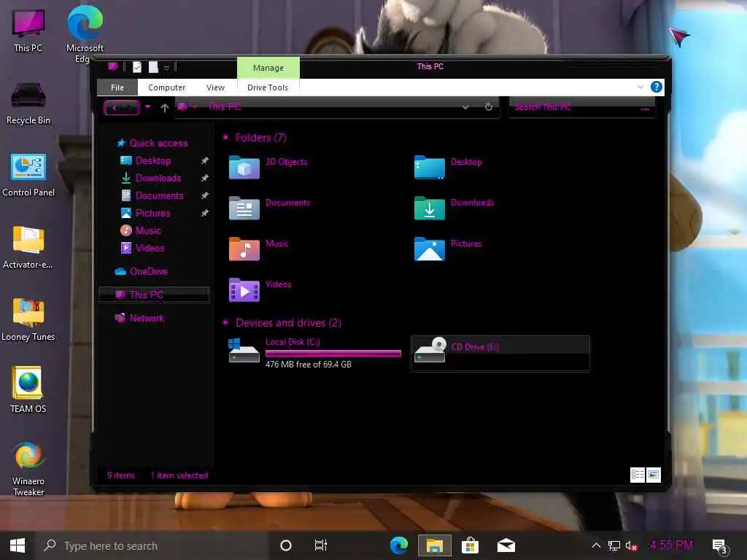Click the taskbar search box

(x=152, y=545)
